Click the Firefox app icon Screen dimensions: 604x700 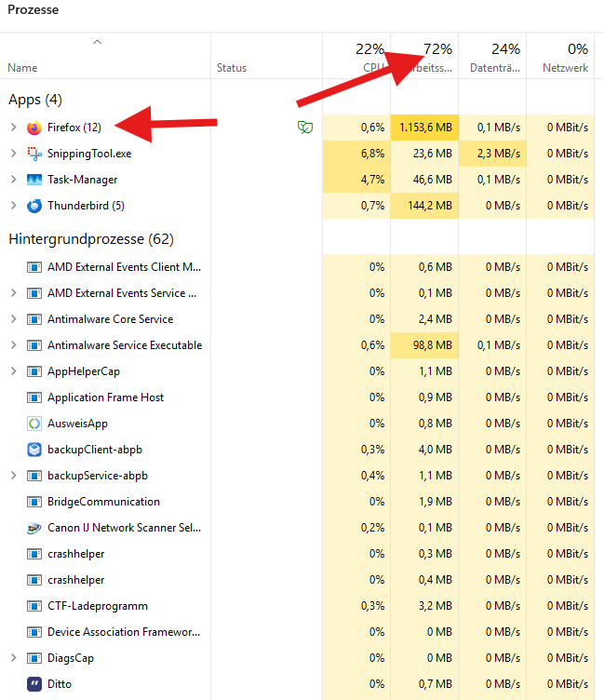coord(34,127)
